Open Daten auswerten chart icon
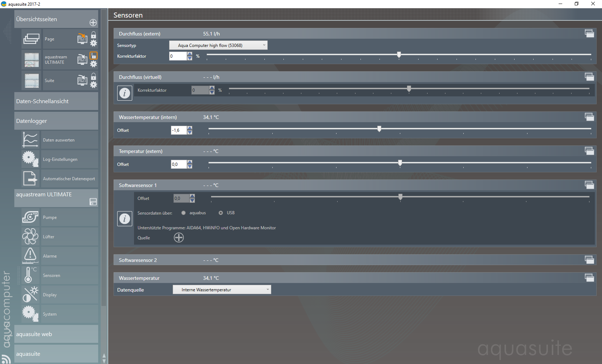This screenshot has width=602, height=364. (30, 140)
